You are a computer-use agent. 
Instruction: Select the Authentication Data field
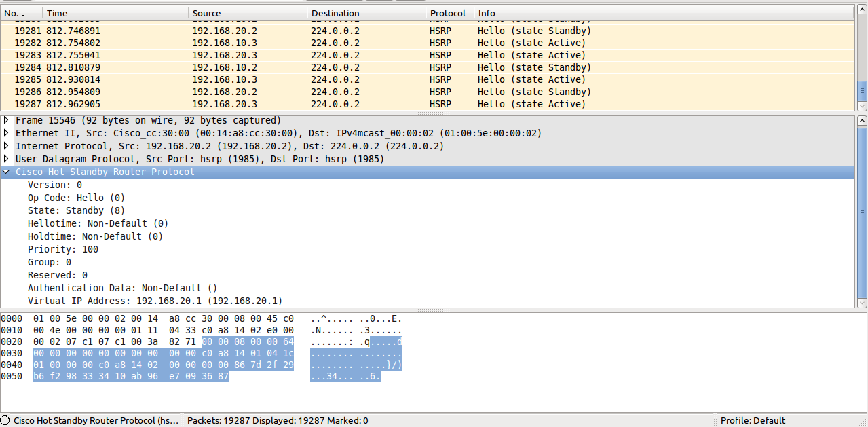(x=123, y=288)
